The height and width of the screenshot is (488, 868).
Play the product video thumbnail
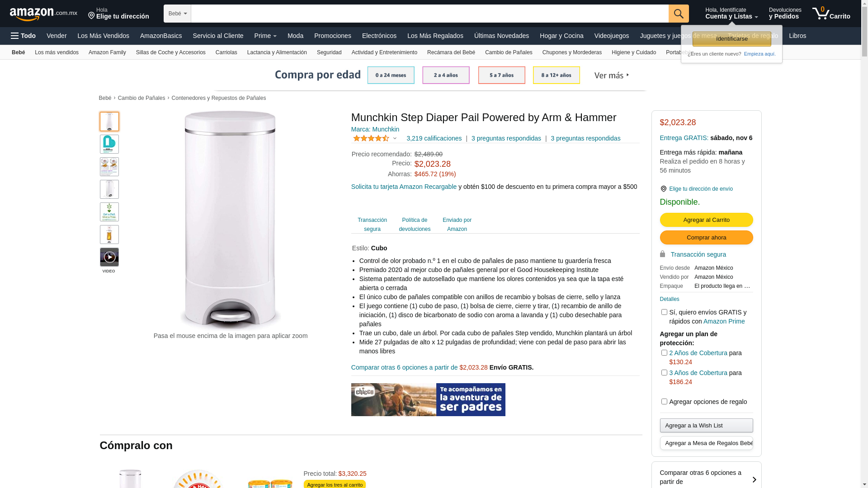tap(109, 257)
